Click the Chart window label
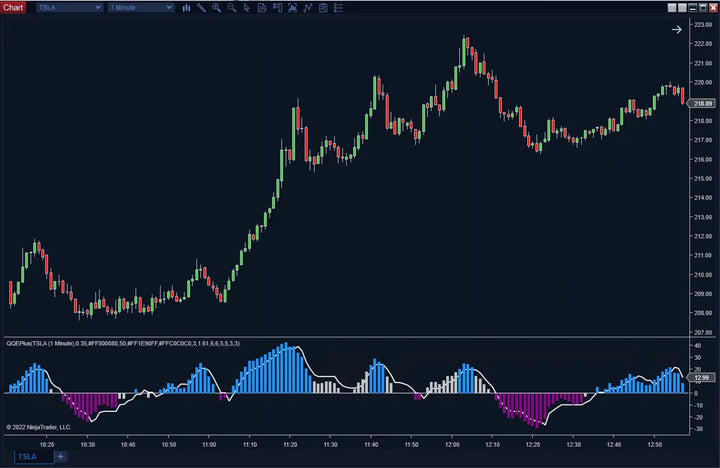The width and height of the screenshot is (720, 468). click(13, 7)
